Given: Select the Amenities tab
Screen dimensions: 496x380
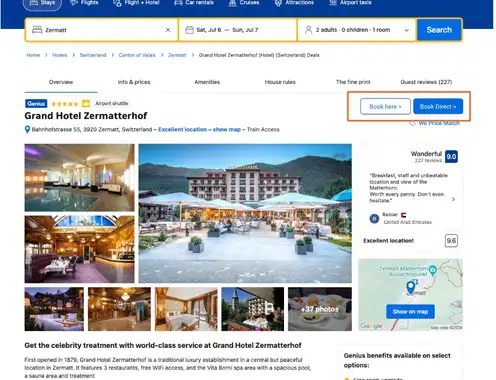Looking at the screenshot, I should click(x=207, y=82).
